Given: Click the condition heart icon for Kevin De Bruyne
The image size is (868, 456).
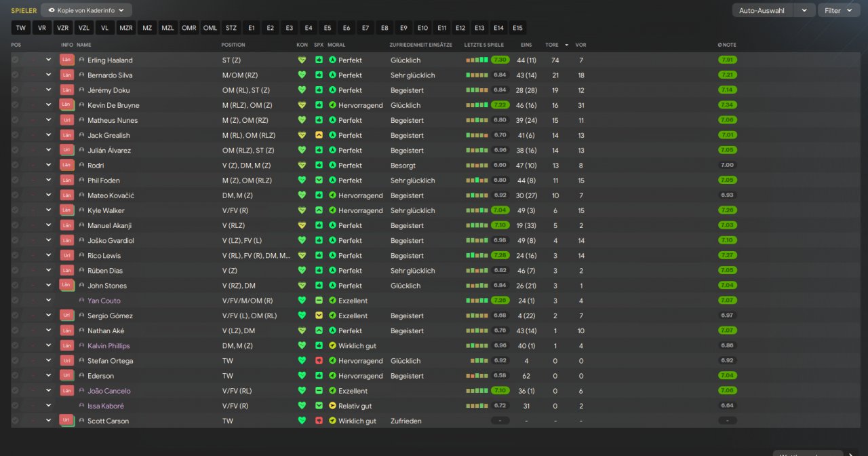Looking at the screenshot, I should pos(302,105).
